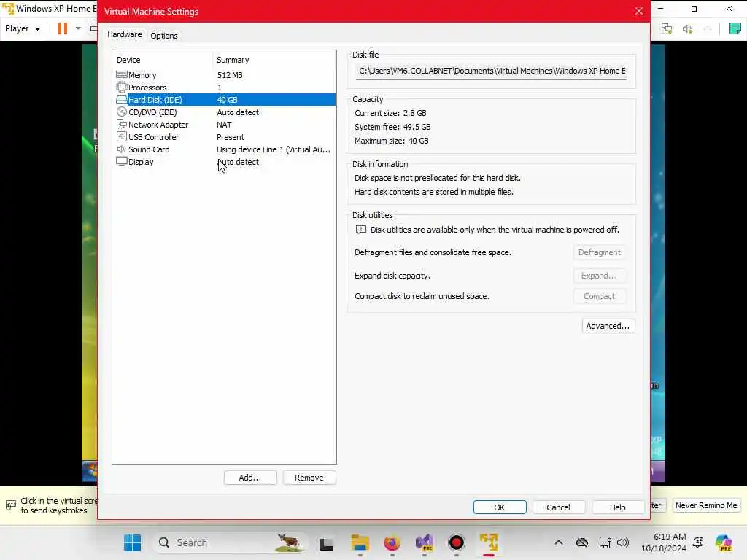Click the 40 GB hard disk summary
This screenshot has width=747, height=560.
[228, 100]
